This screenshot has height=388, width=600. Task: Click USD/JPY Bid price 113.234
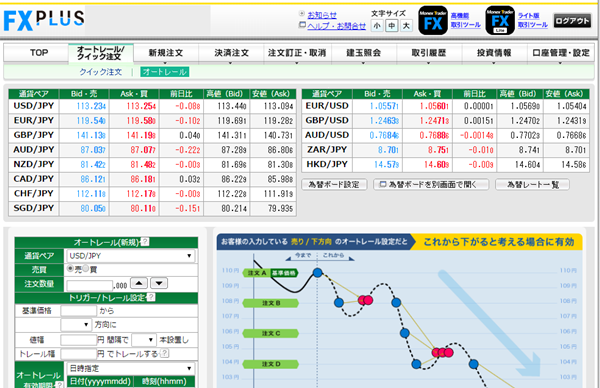(91, 106)
